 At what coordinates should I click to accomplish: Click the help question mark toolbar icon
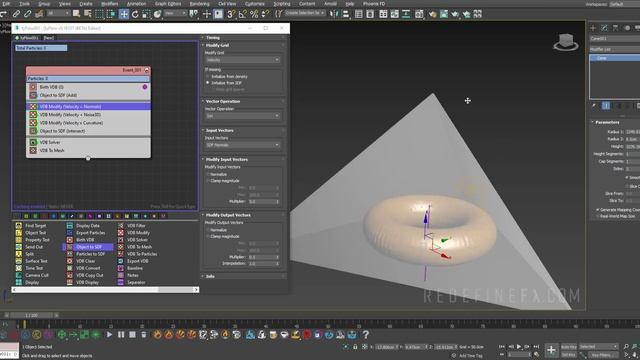click(x=366, y=335)
